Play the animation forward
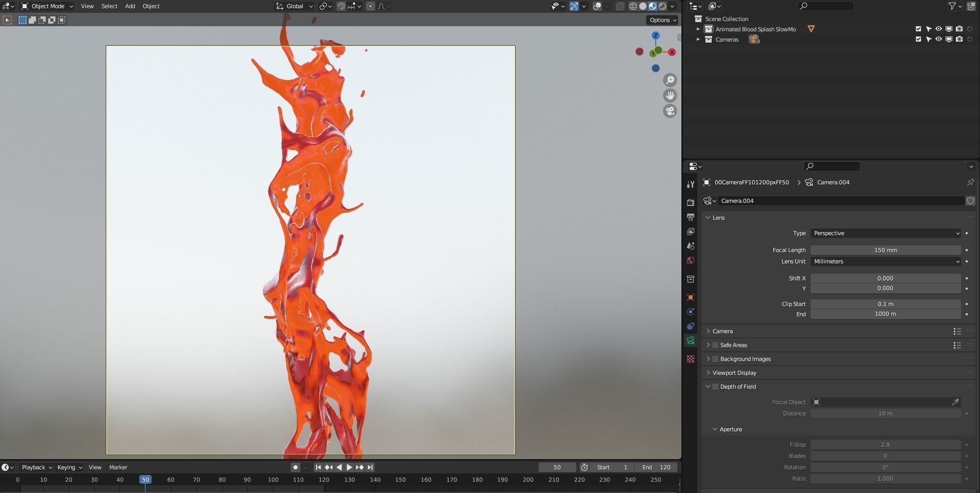Screen dimensions: 980x493 point(349,467)
